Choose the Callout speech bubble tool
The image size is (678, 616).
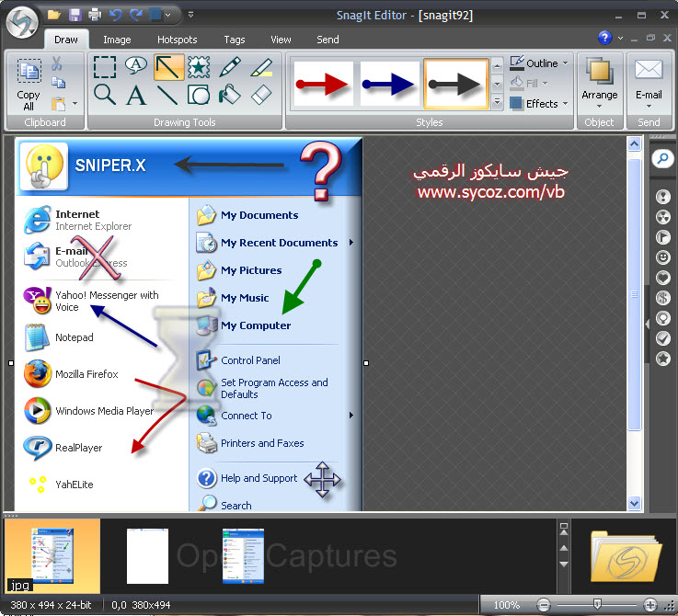tap(136, 66)
